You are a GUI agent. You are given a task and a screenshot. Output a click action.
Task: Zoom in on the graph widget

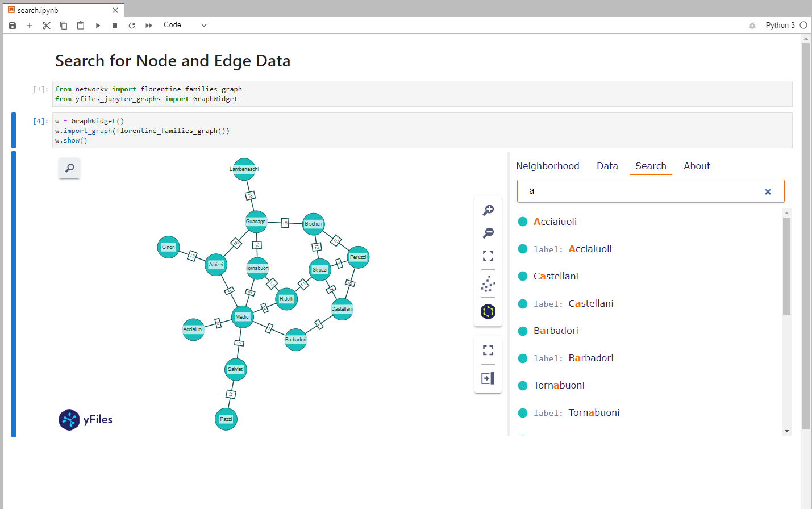[x=488, y=210]
